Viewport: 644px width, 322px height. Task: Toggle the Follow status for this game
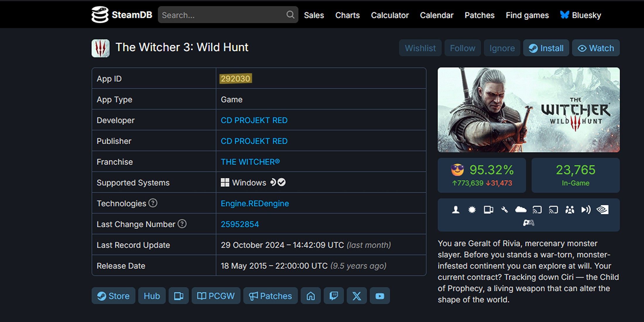coord(463,48)
